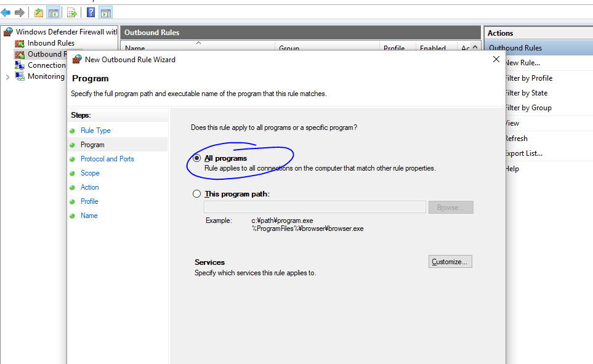Click the Up one level folder icon
The height and width of the screenshot is (364, 593).
point(39,12)
